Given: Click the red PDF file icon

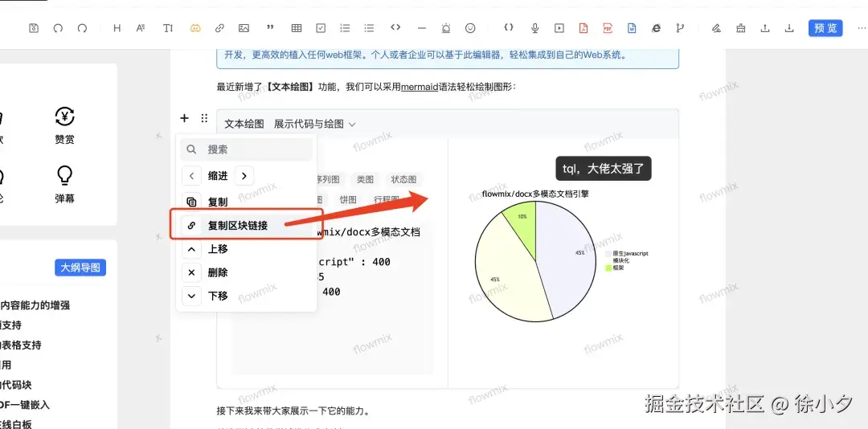Looking at the screenshot, I should click(x=608, y=27).
